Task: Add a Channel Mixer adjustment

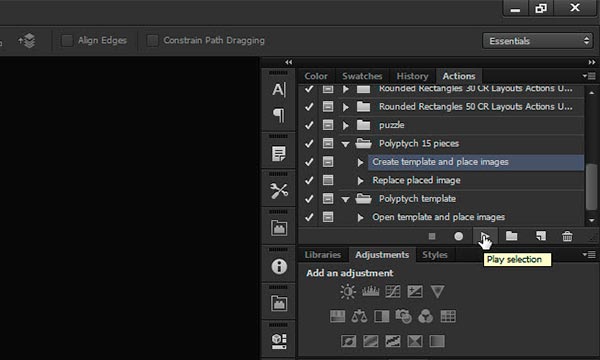Action: [426, 316]
